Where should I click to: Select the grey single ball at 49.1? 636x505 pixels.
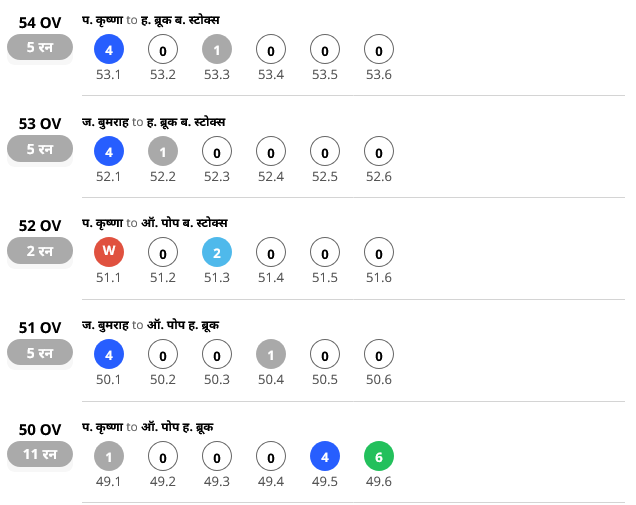tap(109, 456)
